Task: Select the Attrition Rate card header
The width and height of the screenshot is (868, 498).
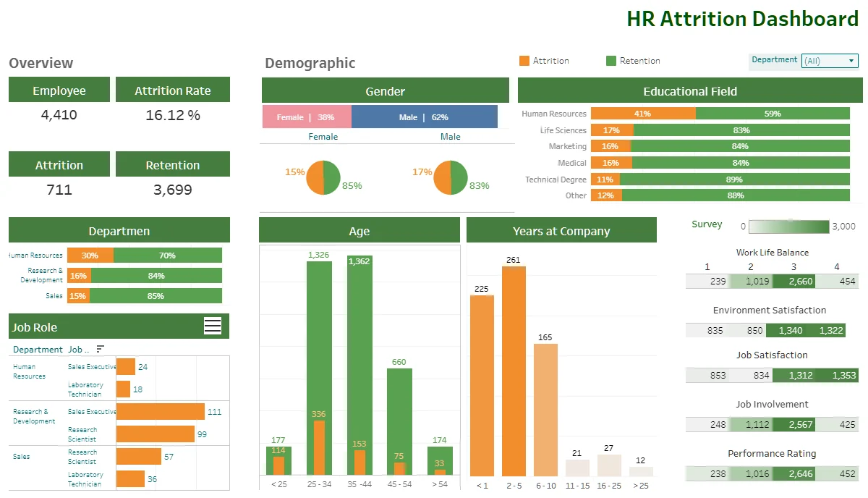Action: click(173, 90)
